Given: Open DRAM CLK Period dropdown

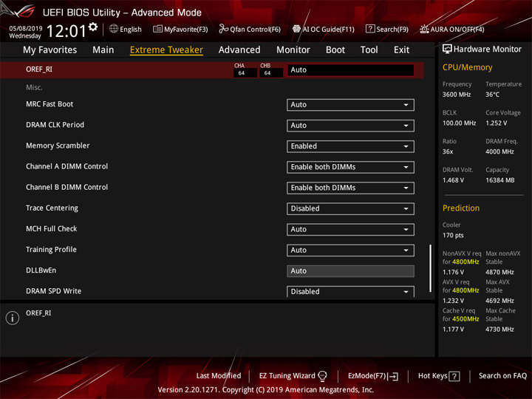Looking at the screenshot, I should pyautogui.click(x=350, y=126).
